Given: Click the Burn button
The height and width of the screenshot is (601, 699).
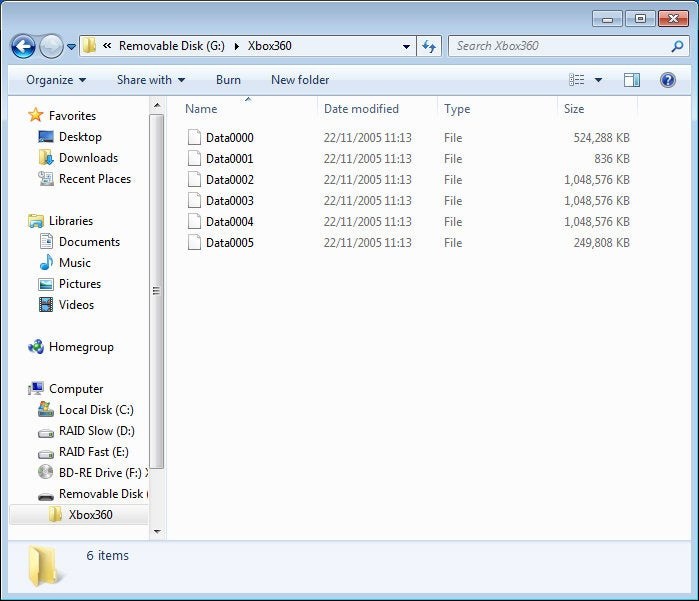Looking at the screenshot, I should pyautogui.click(x=228, y=80).
